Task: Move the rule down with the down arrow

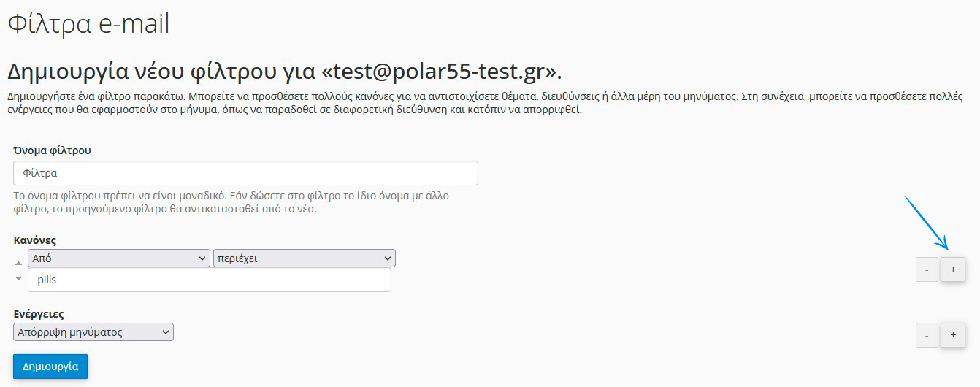Action: point(19,278)
